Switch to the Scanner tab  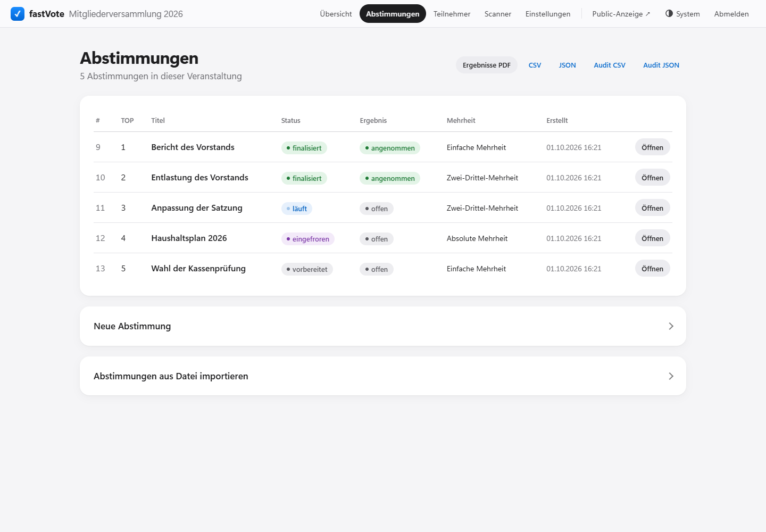coord(498,14)
